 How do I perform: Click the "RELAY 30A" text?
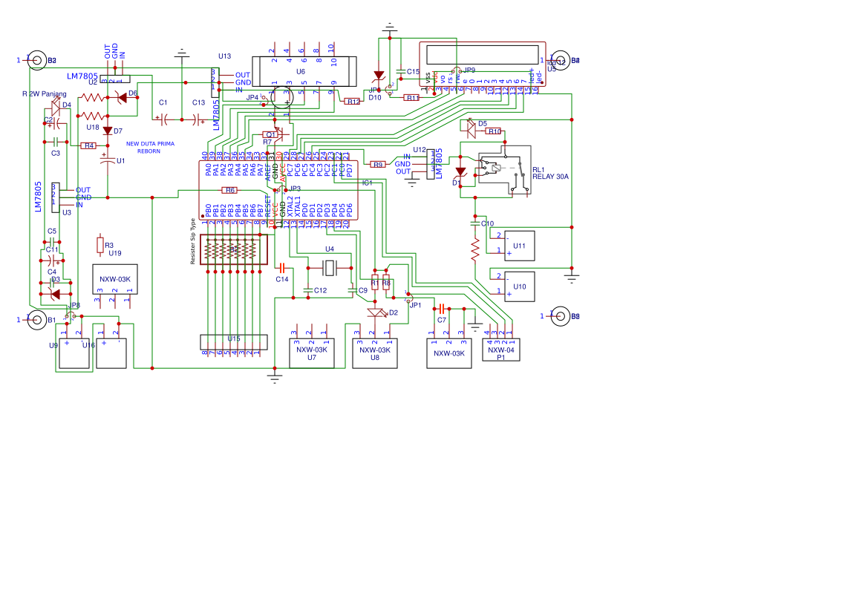550,177
